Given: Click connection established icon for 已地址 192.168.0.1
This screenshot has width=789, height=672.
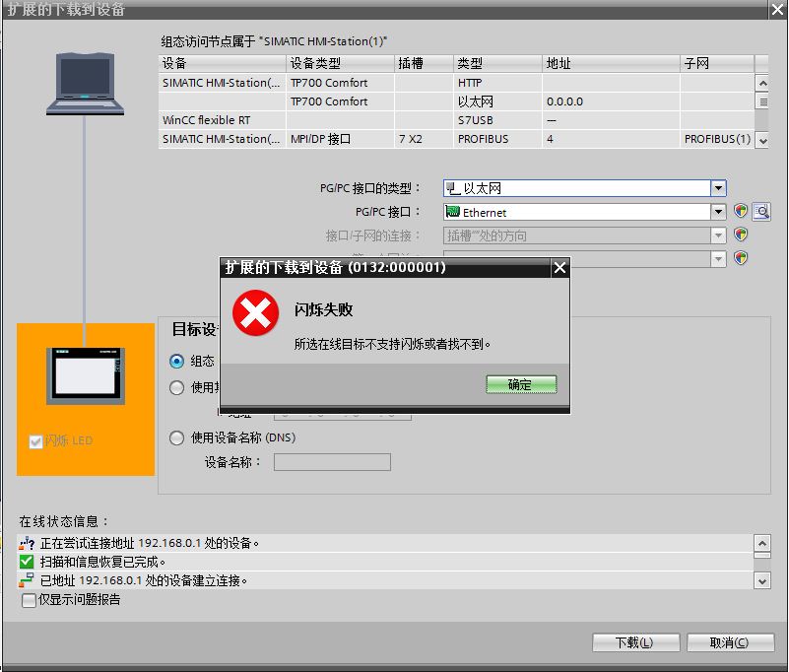Looking at the screenshot, I should point(27,580).
